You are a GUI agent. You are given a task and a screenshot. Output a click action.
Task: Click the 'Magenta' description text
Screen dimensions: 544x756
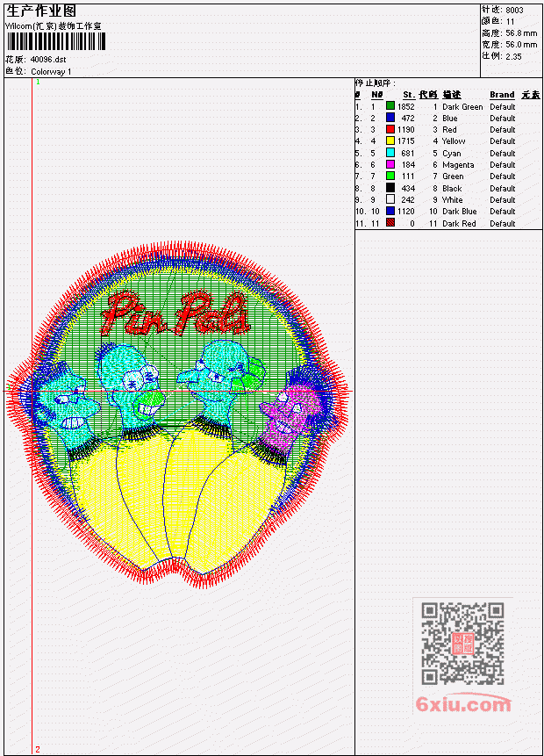click(458, 165)
